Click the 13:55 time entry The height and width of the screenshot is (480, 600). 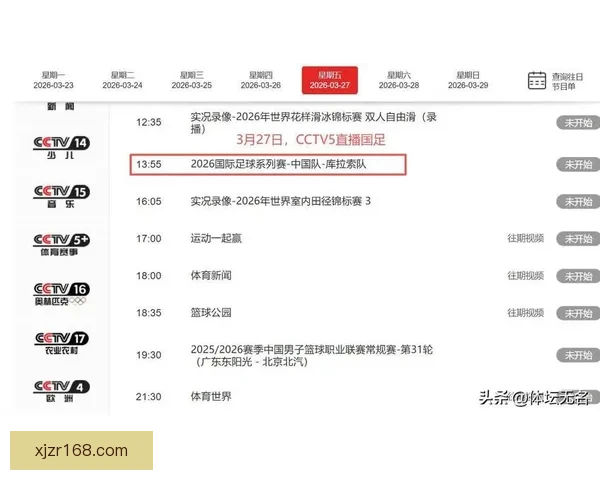click(x=149, y=164)
